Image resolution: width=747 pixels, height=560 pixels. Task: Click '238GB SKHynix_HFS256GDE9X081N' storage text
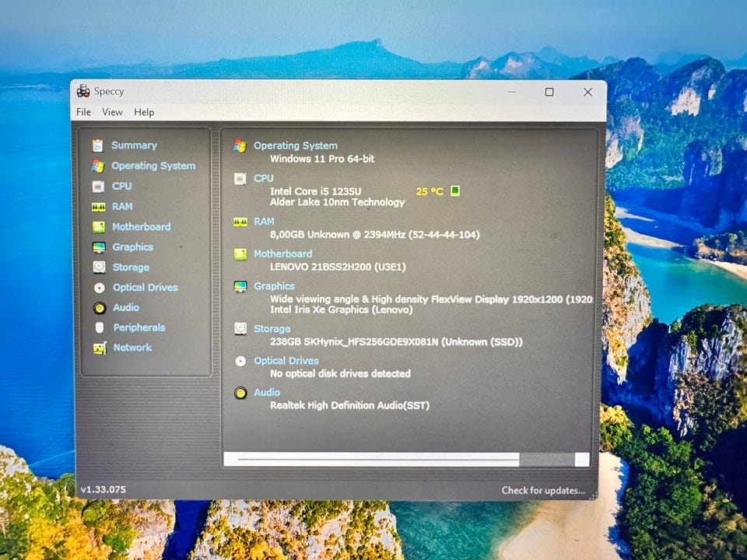coord(354,342)
